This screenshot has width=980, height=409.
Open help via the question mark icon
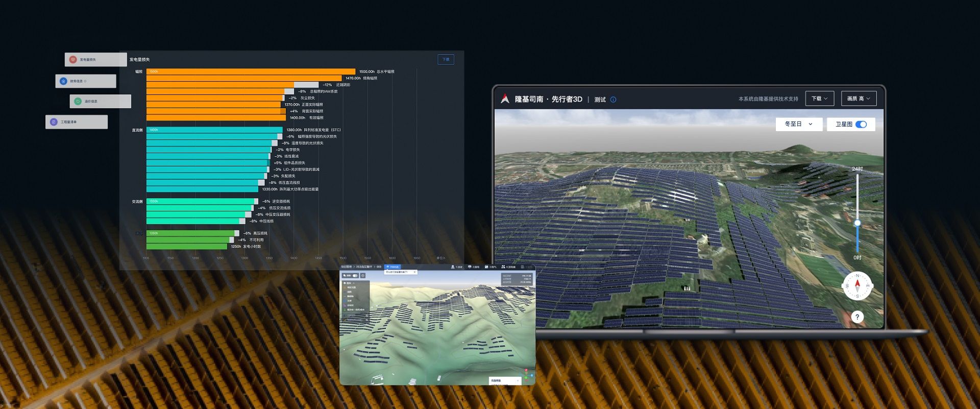pyautogui.click(x=857, y=317)
